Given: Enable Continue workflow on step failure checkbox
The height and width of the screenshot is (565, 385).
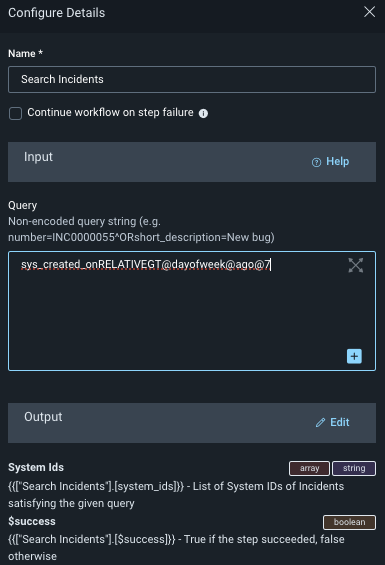Looking at the screenshot, I should pos(16,113).
